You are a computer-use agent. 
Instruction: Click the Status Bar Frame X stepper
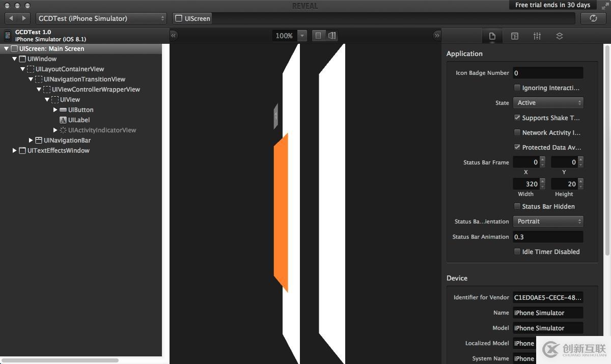tap(542, 162)
